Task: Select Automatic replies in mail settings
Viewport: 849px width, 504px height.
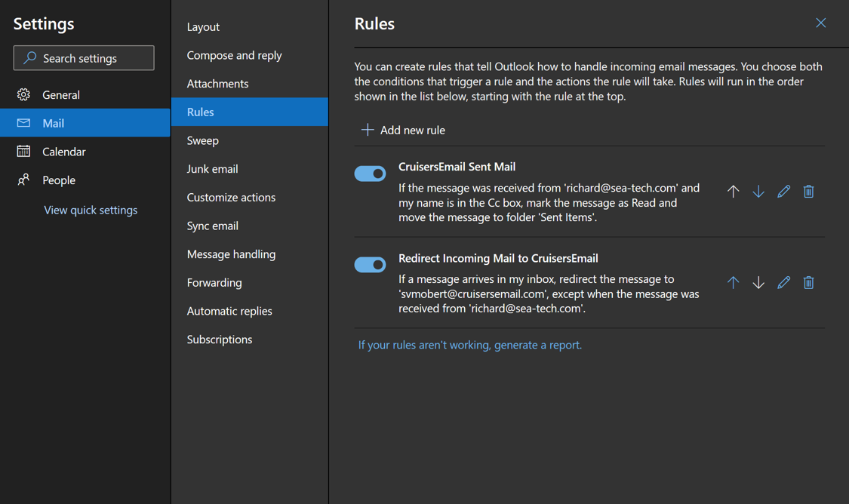Action: coord(229,311)
